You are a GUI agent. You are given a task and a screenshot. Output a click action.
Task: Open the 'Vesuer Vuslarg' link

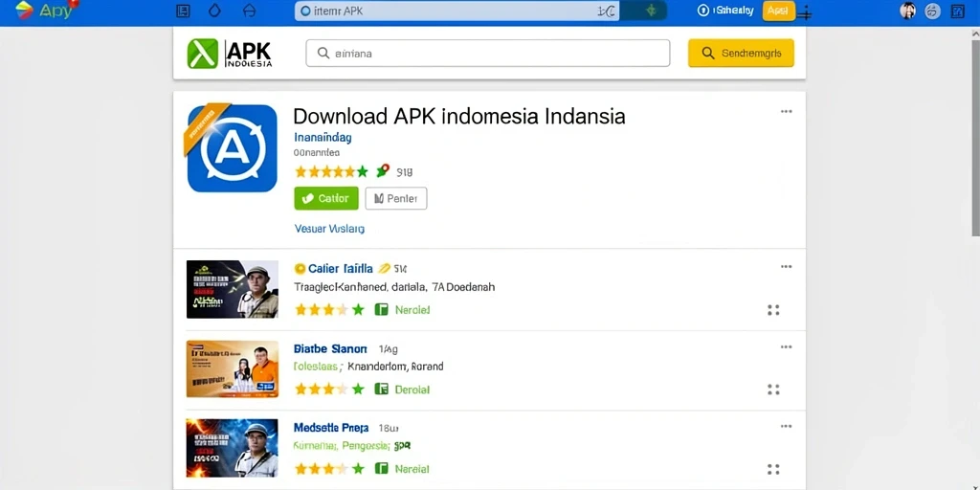point(329,229)
